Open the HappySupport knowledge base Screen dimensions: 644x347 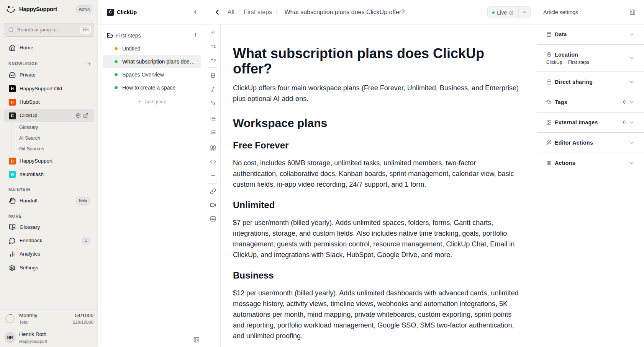[x=49, y=161]
